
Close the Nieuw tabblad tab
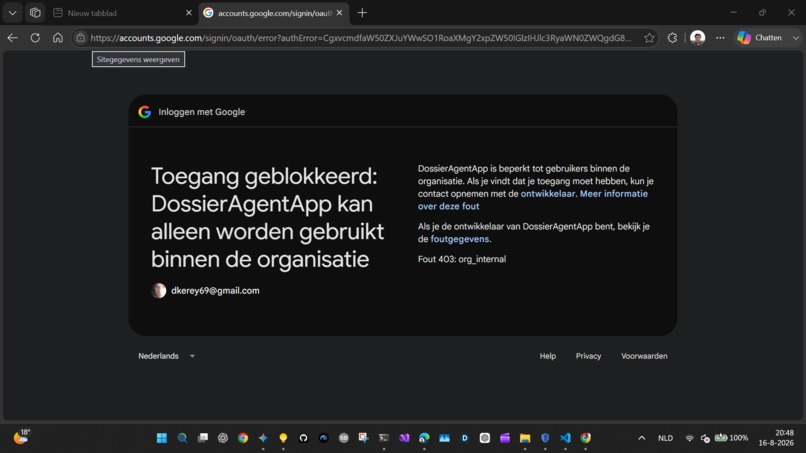[x=189, y=13]
